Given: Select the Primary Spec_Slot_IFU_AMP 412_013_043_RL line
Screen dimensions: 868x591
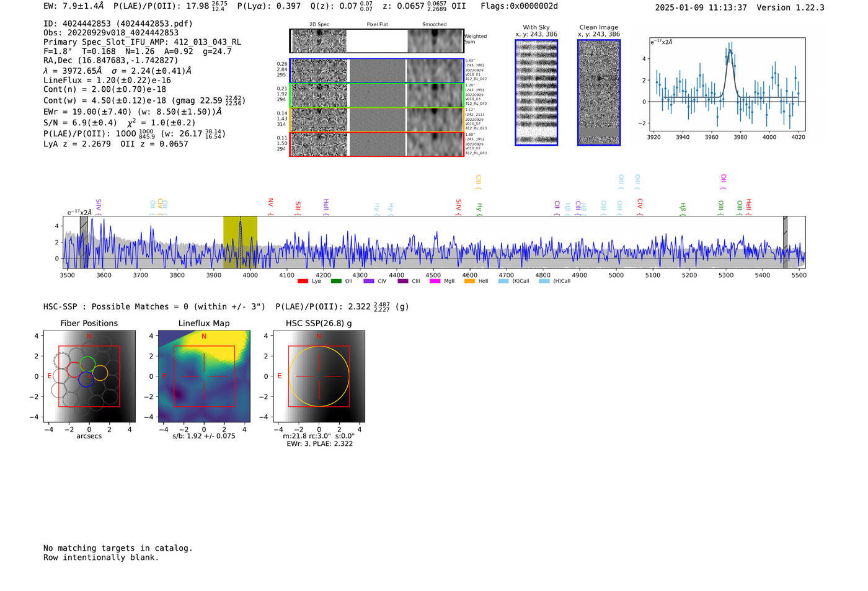Looking at the screenshot, I should click(142, 42).
